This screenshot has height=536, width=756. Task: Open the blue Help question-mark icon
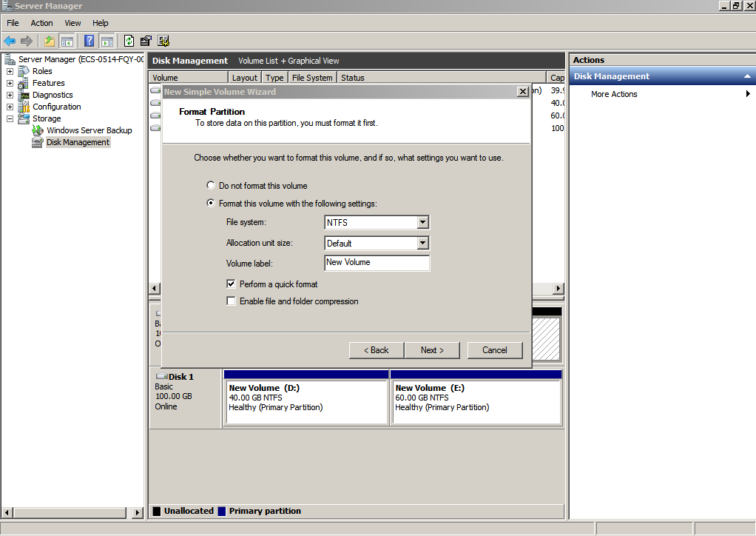[x=90, y=41]
